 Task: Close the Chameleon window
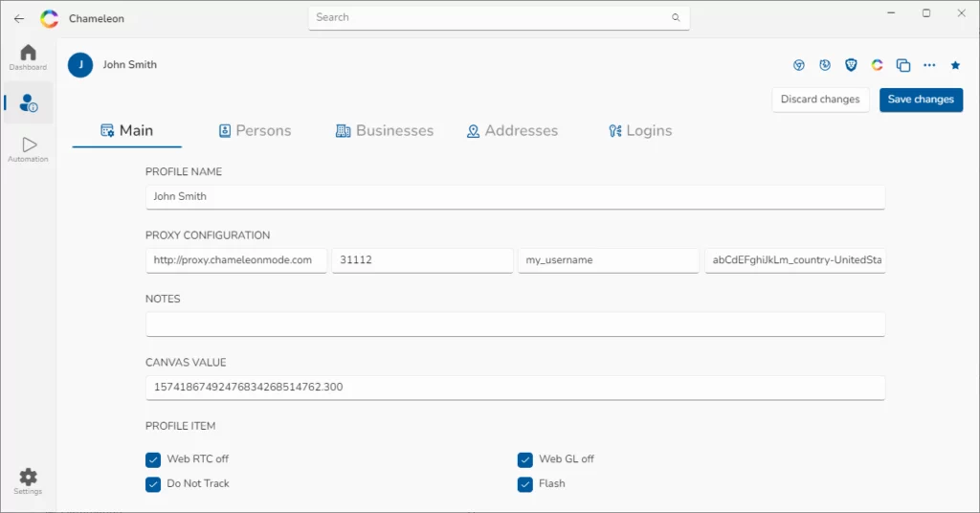pyautogui.click(x=961, y=13)
